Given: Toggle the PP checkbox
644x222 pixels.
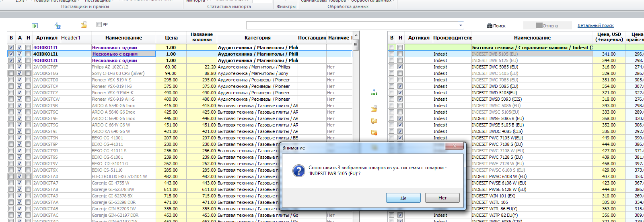Looking at the screenshot, I should pos(99,25).
